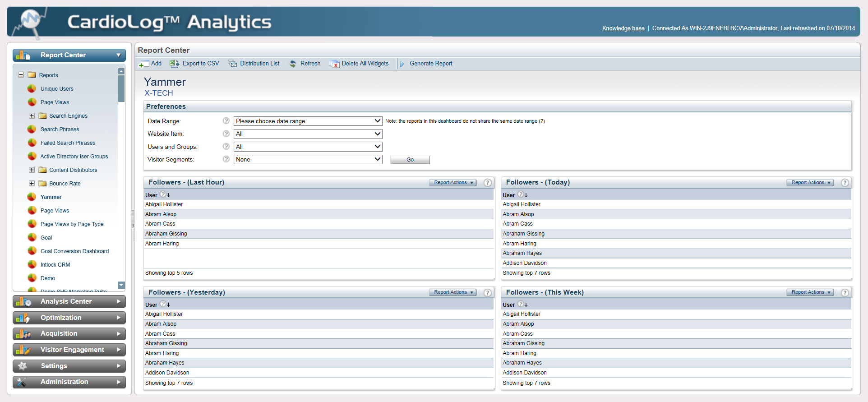Open the Visitor Segments dropdown

[x=308, y=159]
